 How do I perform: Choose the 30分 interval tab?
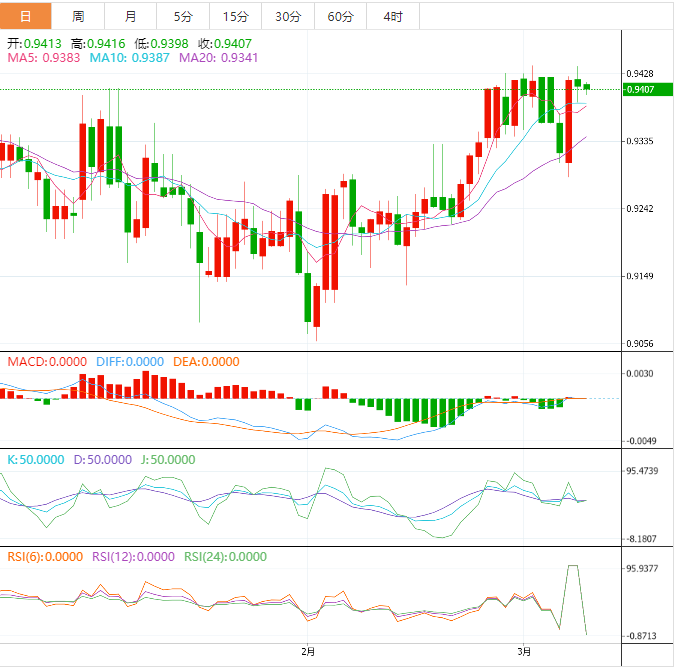pos(288,16)
